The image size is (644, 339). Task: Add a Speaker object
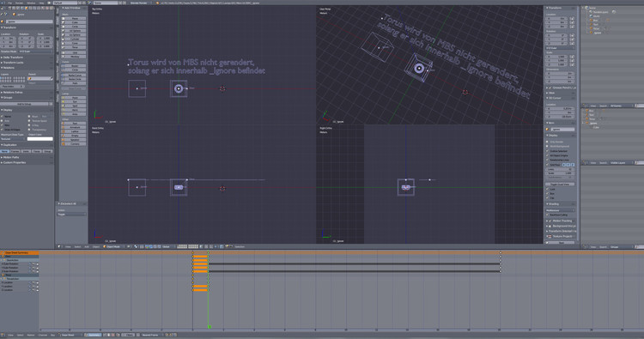pos(74,140)
